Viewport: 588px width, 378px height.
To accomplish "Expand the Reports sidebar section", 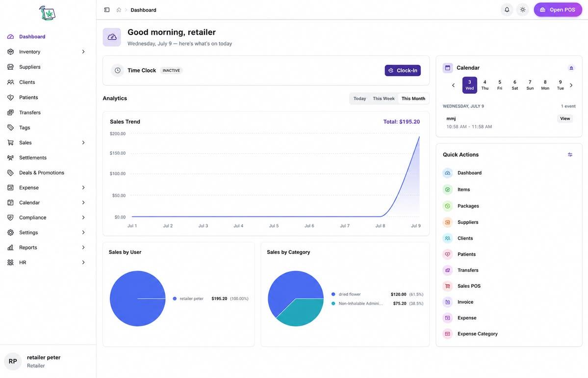I will point(47,248).
